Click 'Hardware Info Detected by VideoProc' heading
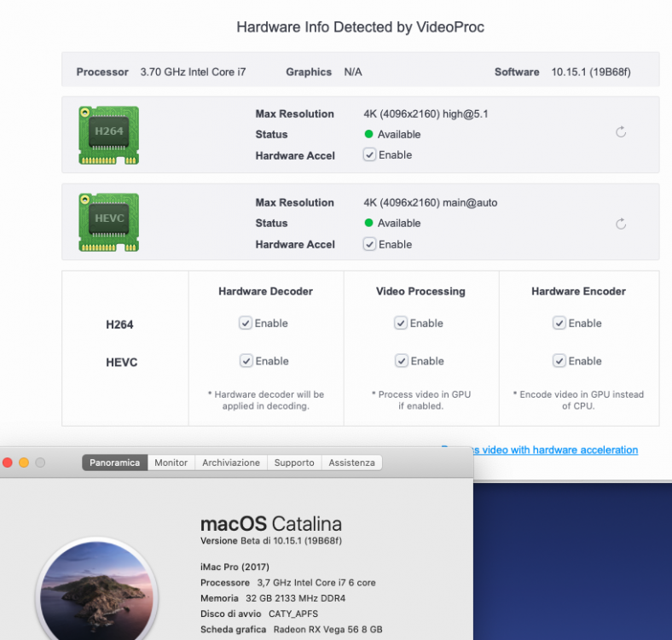This screenshot has height=640, width=672. click(x=361, y=27)
